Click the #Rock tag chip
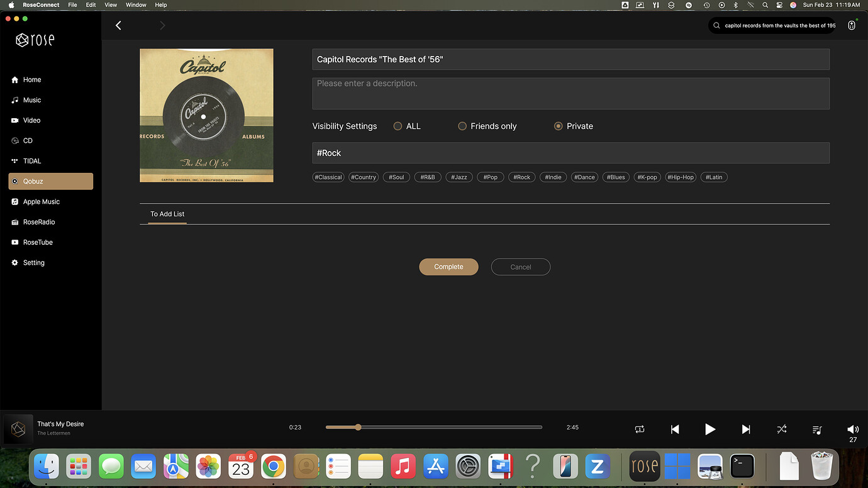Image resolution: width=868 pixels, height=488 pixels. click(x=522, y=177)
